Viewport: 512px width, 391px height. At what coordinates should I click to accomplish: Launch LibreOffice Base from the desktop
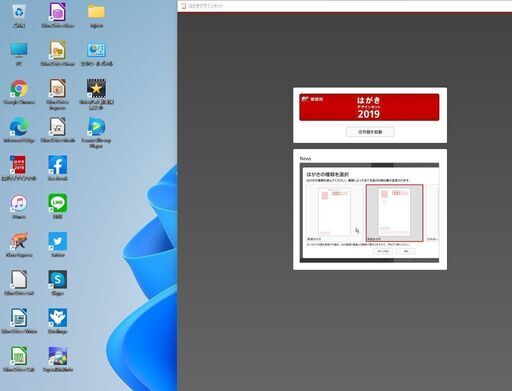click(57, 12)
